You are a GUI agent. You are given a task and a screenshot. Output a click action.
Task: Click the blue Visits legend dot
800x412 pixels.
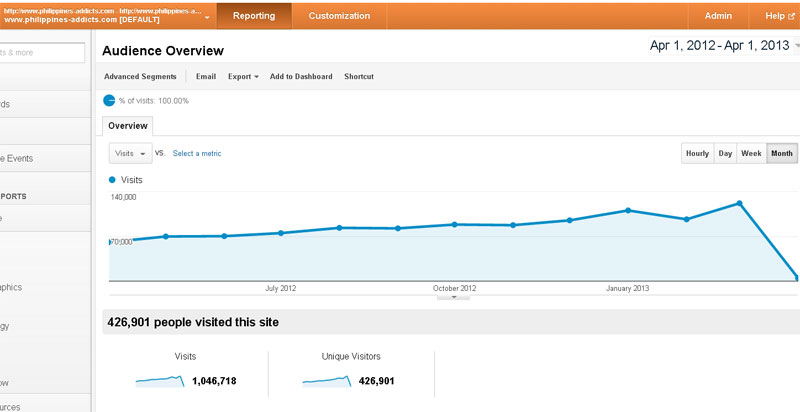point(112,180)
